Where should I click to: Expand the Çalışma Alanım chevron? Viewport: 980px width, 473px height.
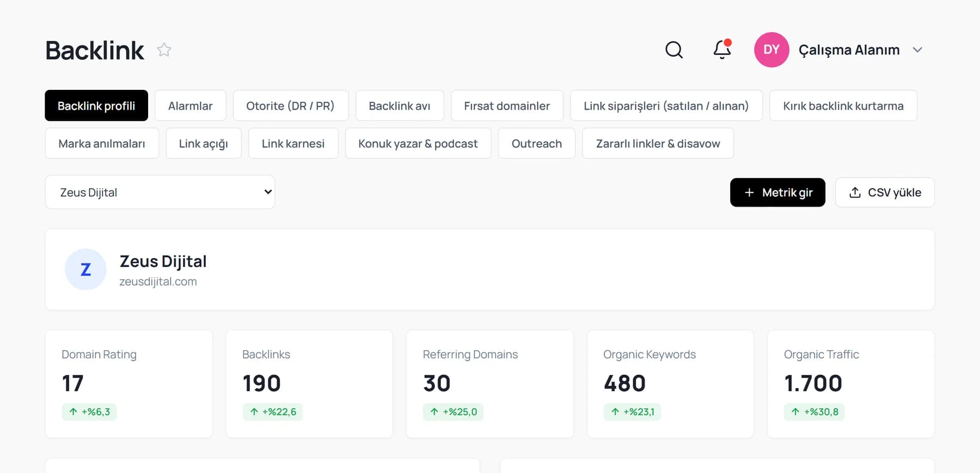917,50
